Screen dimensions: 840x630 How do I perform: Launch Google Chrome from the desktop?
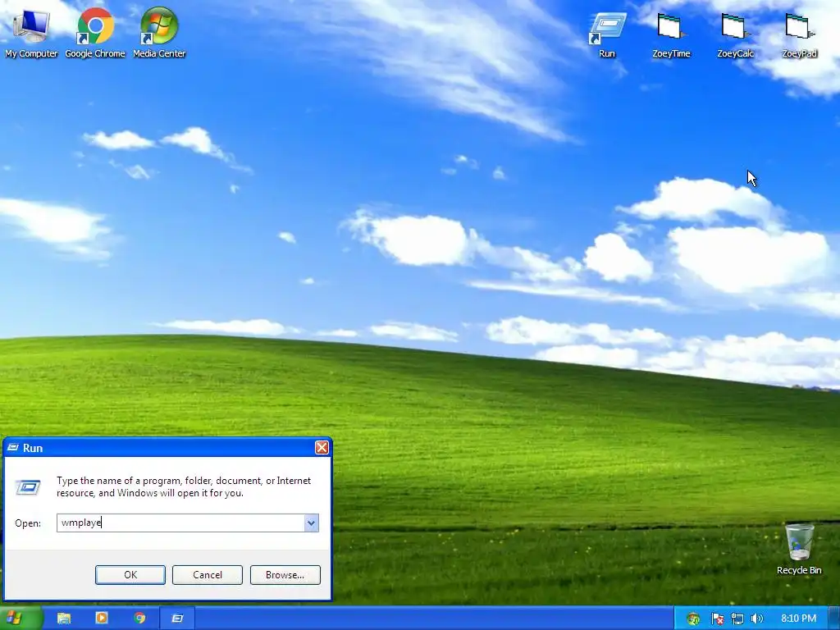point(95,33)
